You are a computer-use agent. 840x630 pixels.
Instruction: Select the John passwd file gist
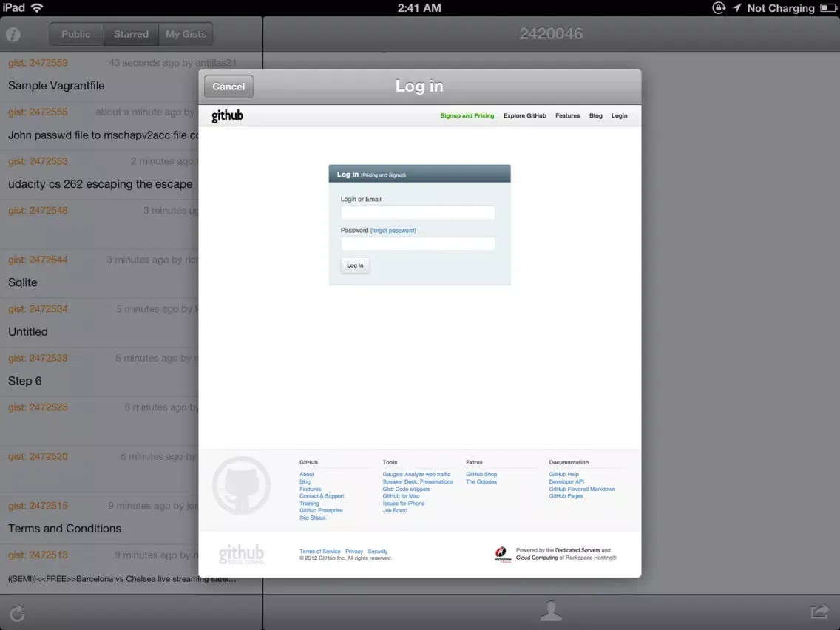click(x=99, y=126)
